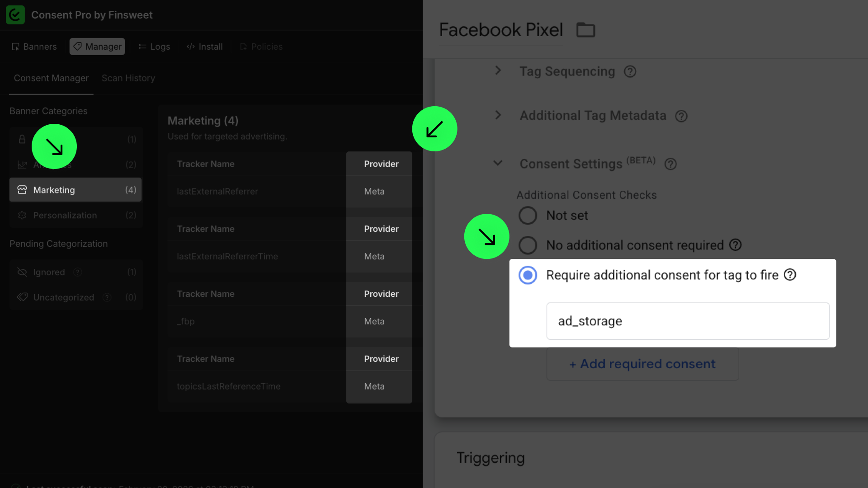
Task: Expand Additional Tag Metadata section chevron
Action: (498, 115)
